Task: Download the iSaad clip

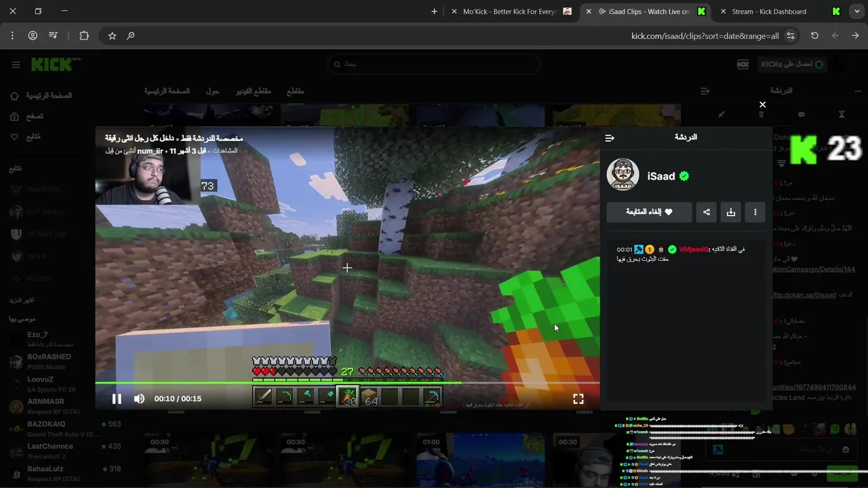Action: (x=731, y=212)
